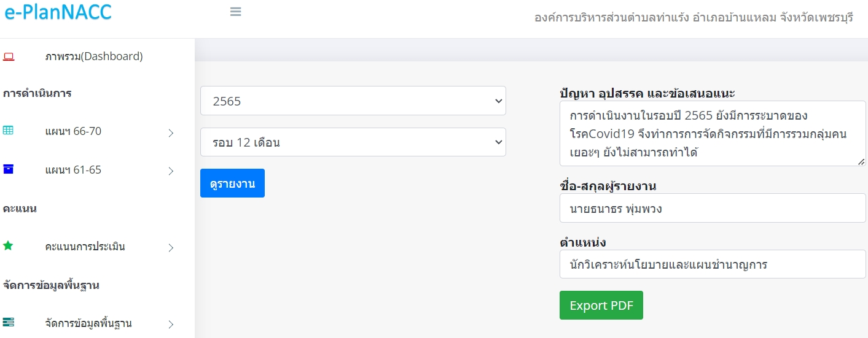Click the green star icon for คะแนนการประเมิน
868x338 pixels.
[8, 246]
